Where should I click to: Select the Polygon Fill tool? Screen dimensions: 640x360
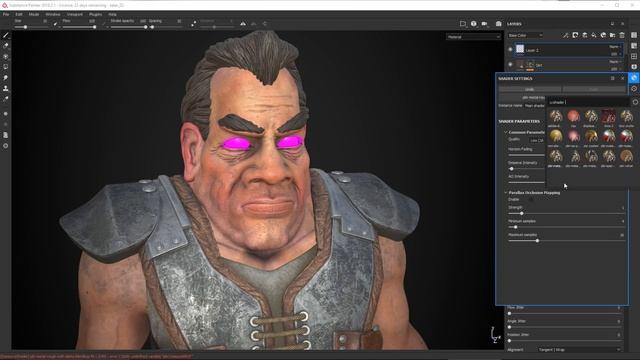(x=6, y=67)
